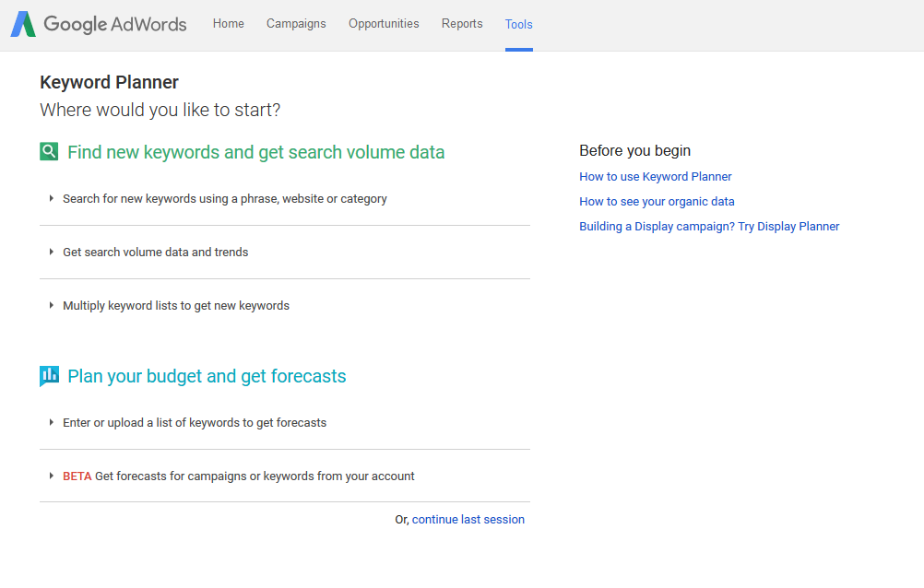Expand 'Multiply keyword lists to get new keywords'
924x588 pixels.
coord(175,306)
